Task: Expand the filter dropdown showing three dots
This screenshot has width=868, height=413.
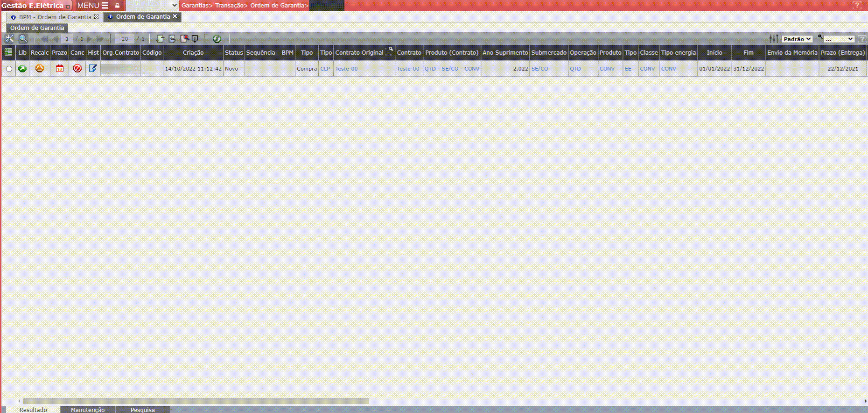Action: [839, 39]
